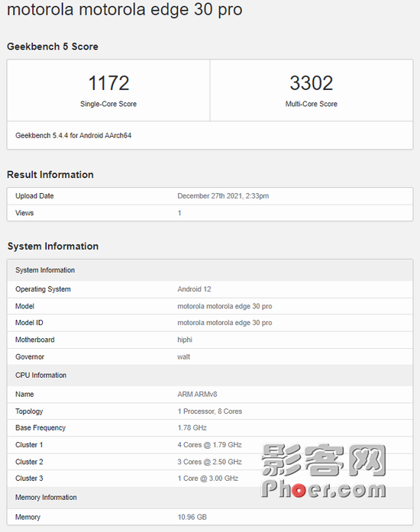Image resolution: width=420 pixels, height=532 pixels.
Task: Select the Upload Date value December 27th 2021
Action: point(223,195)
